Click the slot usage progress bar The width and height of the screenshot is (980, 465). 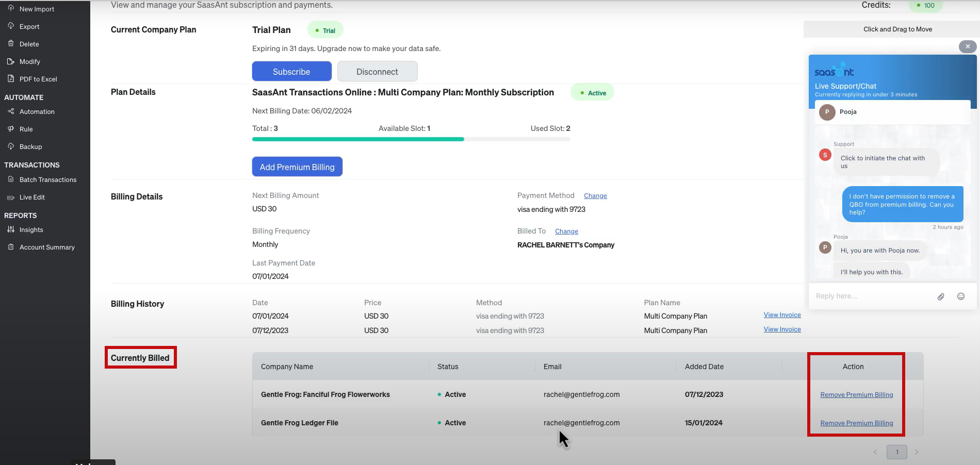tap(411, 139)
